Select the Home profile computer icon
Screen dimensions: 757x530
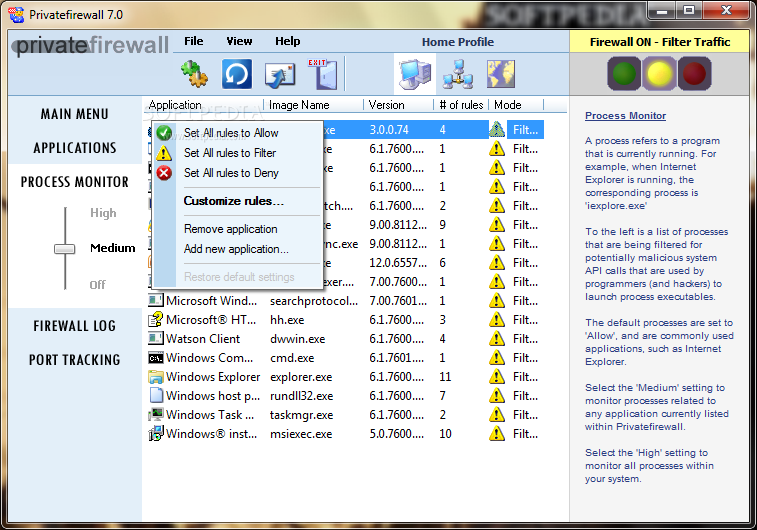click(415, 74)
